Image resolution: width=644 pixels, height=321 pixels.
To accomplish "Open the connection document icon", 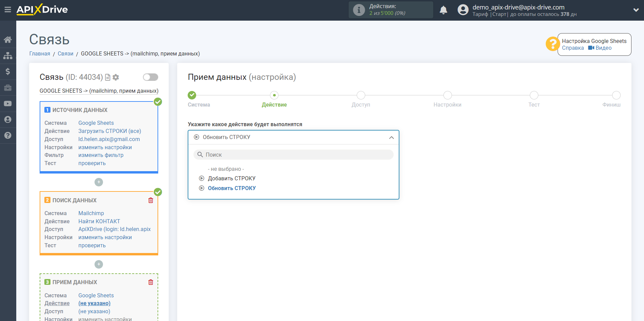I will (x=108, y=77).
